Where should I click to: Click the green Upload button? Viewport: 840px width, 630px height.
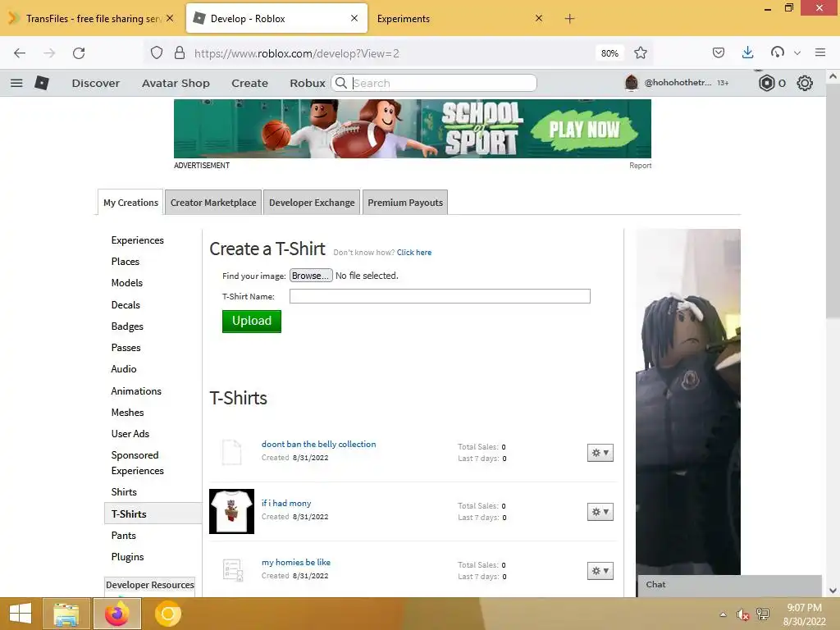[x=252, y=321]
